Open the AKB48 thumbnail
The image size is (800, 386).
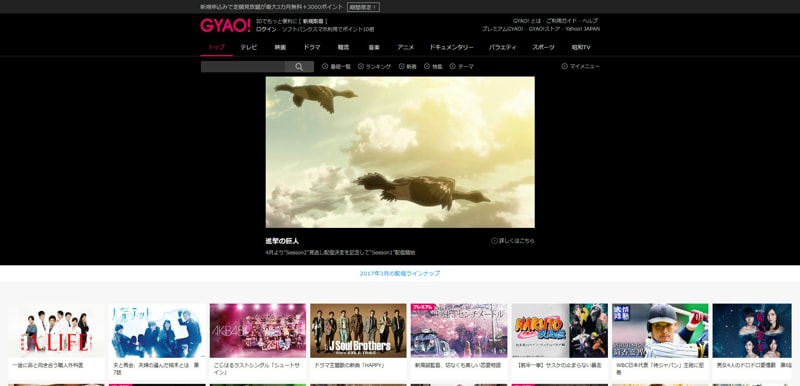pyautogui.click(x=258, y=330)
